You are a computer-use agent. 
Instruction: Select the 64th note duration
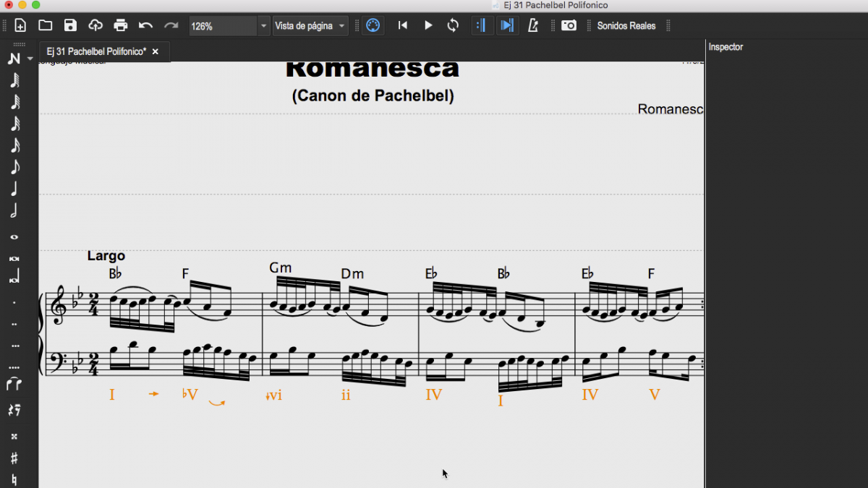click(x=14, y=102)
